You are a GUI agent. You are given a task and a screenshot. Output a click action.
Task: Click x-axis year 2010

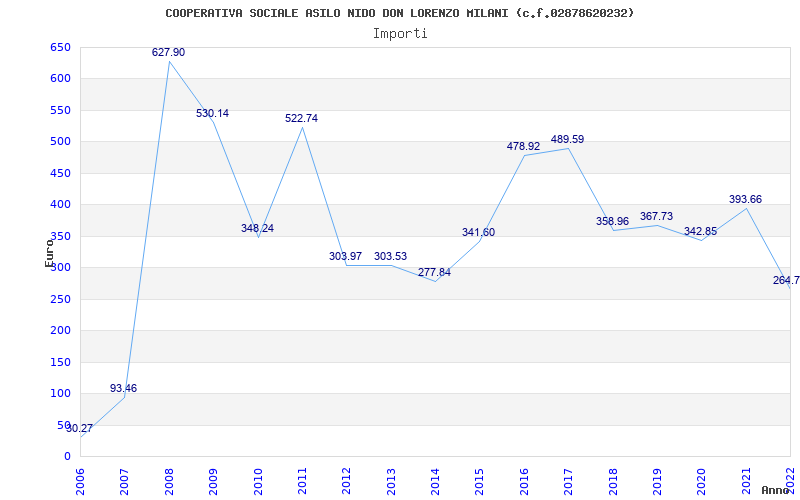[258, 481]
